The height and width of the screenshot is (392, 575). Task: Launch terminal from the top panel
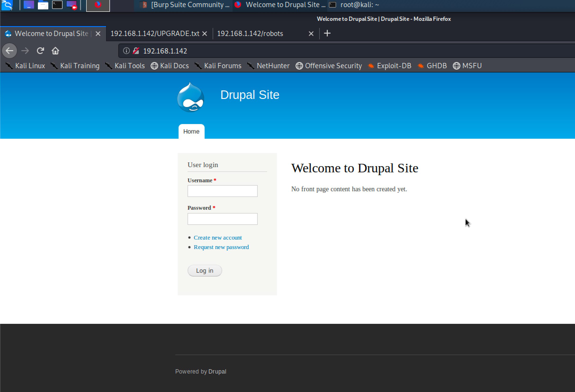[x=57, y=5]
